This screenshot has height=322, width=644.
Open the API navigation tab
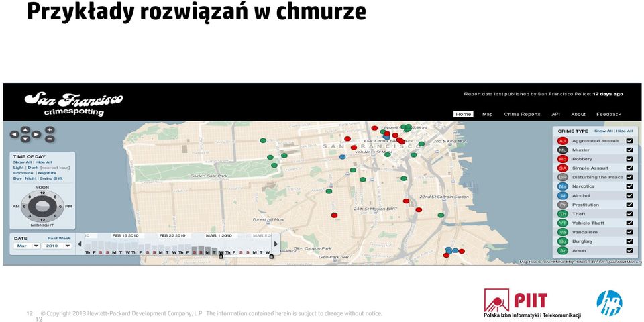[x=555, y=114]
